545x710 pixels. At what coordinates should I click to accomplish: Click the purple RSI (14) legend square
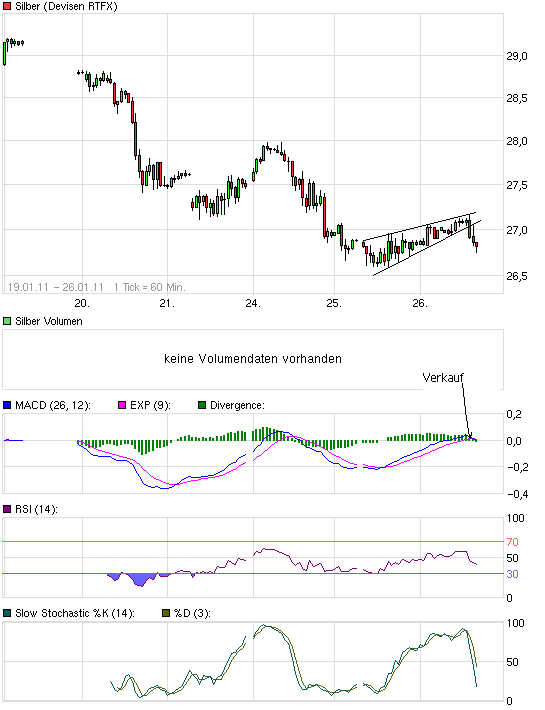coord(7,509)
